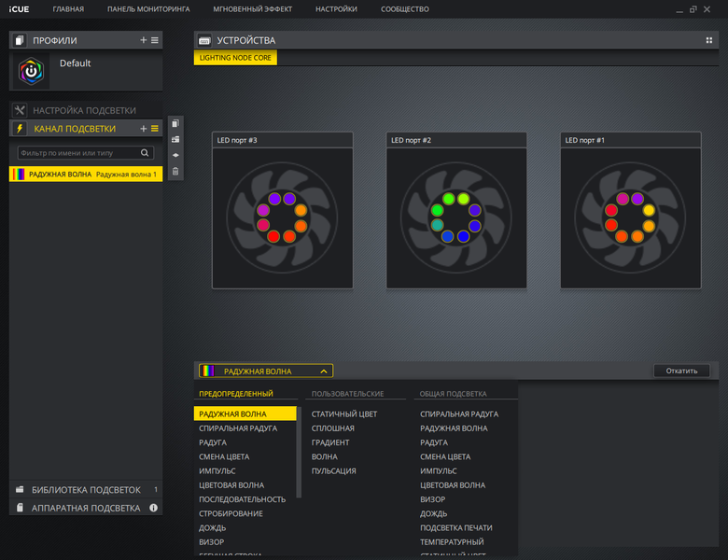This screenshot has width=728, height=560.
Task: Select the LED порт #1 fan
Action: [x=631, y=210]
